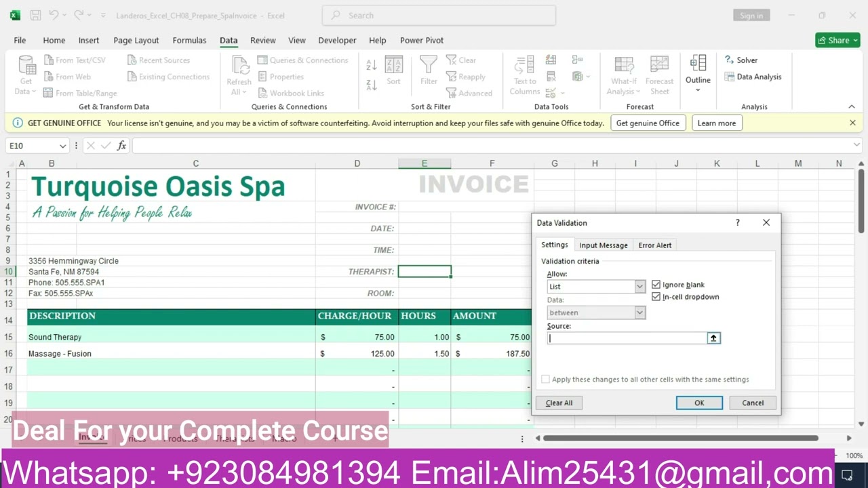Viewport: 868px width, 488px height.
Task: Select column header D
Action: point(357,163)
